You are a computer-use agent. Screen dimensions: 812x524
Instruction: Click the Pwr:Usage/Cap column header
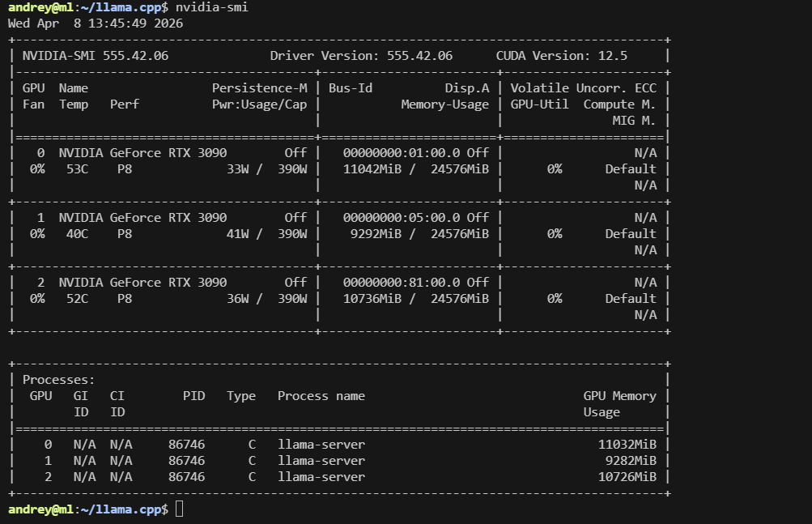click(x=259, y=104)
